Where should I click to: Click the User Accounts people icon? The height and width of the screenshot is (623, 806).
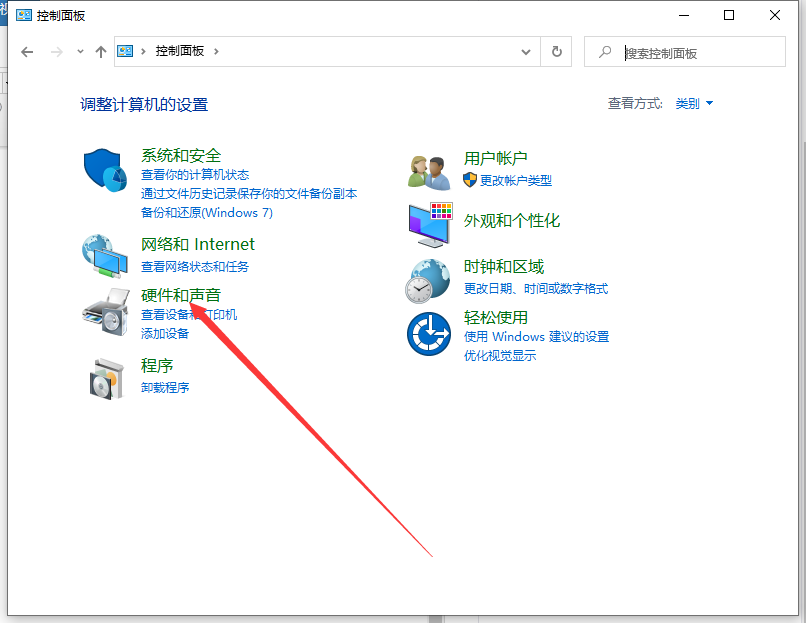point(429,171)
